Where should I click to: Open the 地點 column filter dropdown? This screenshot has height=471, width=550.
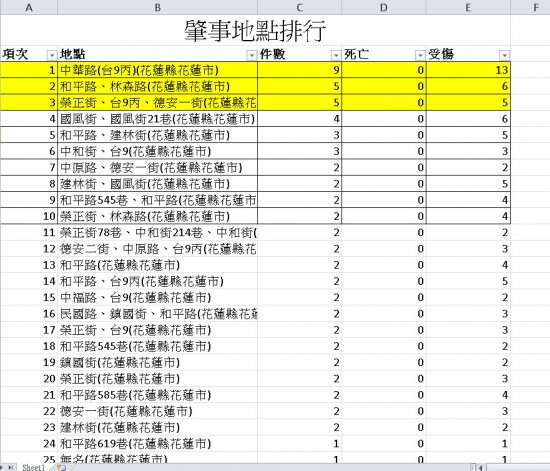[251, 55]
